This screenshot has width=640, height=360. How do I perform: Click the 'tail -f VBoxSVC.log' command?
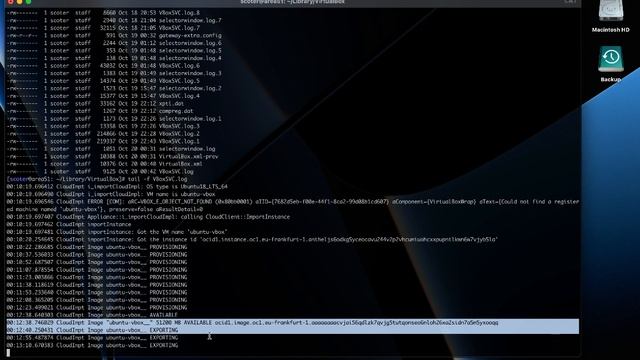coord(158,179)
